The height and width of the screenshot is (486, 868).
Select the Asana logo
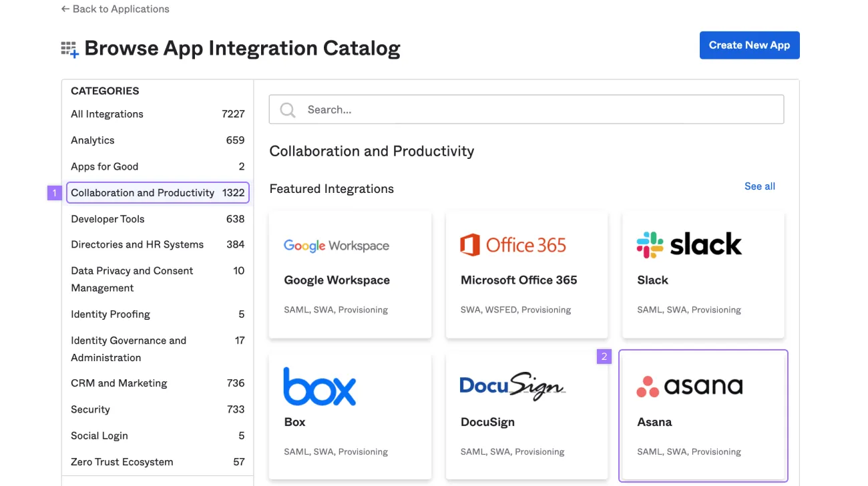tap(689, 386)
